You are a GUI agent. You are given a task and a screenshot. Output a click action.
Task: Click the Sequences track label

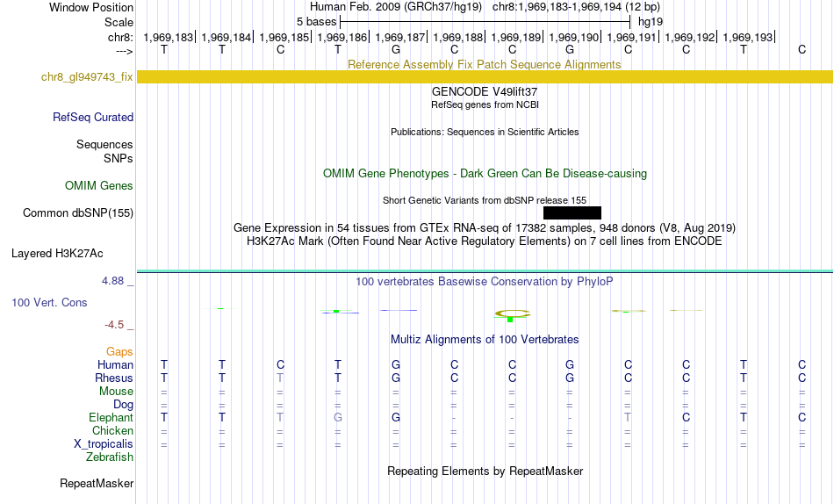(x=104, y=144)
